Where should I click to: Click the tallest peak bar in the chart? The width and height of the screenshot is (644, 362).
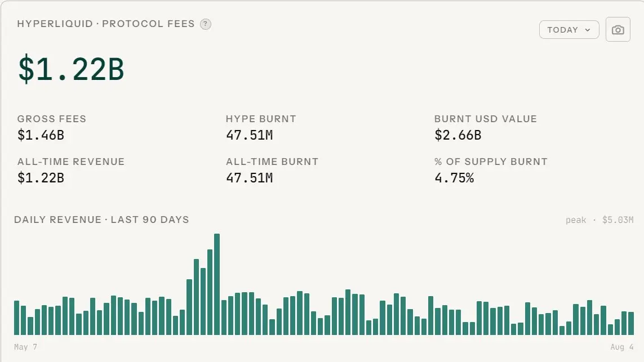coord(217,284)
